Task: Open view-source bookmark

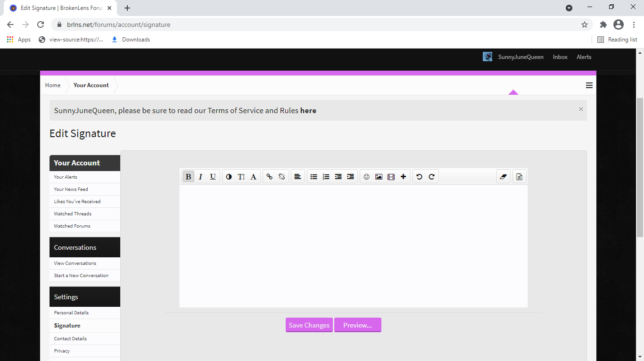Action: pyautogui.click(x=71, y=40)
